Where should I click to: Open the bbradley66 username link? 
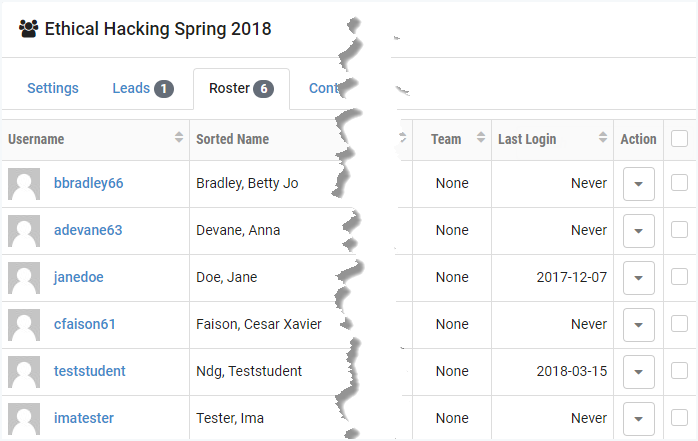89,184
